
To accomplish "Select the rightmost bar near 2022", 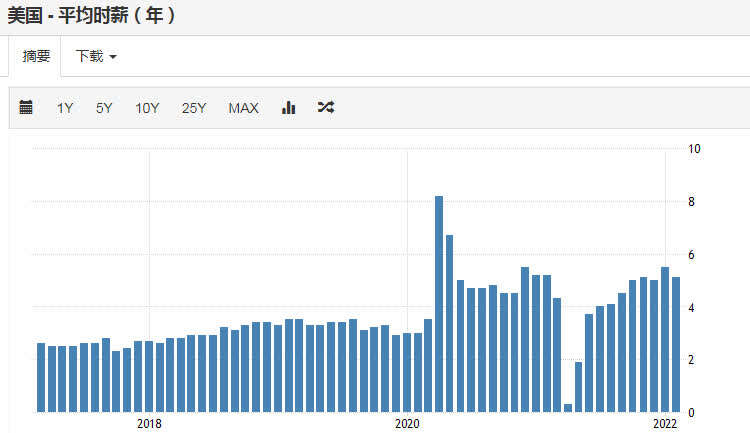I will (x=676, y=344).
